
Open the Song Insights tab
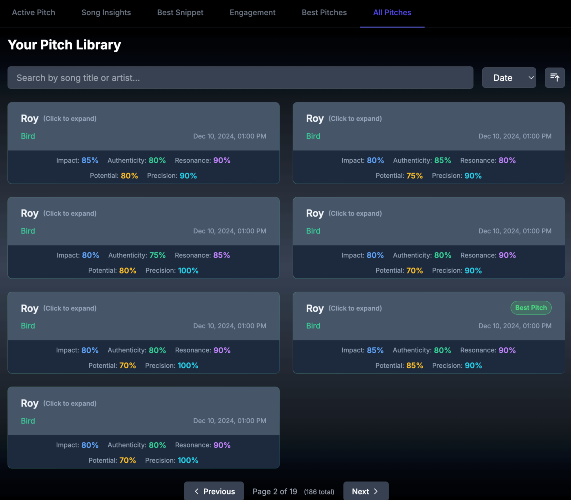tap(106, 12)
